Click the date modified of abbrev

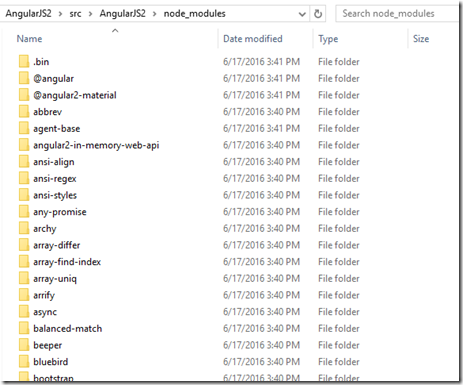pyautogui.click(x=261, y=112)
